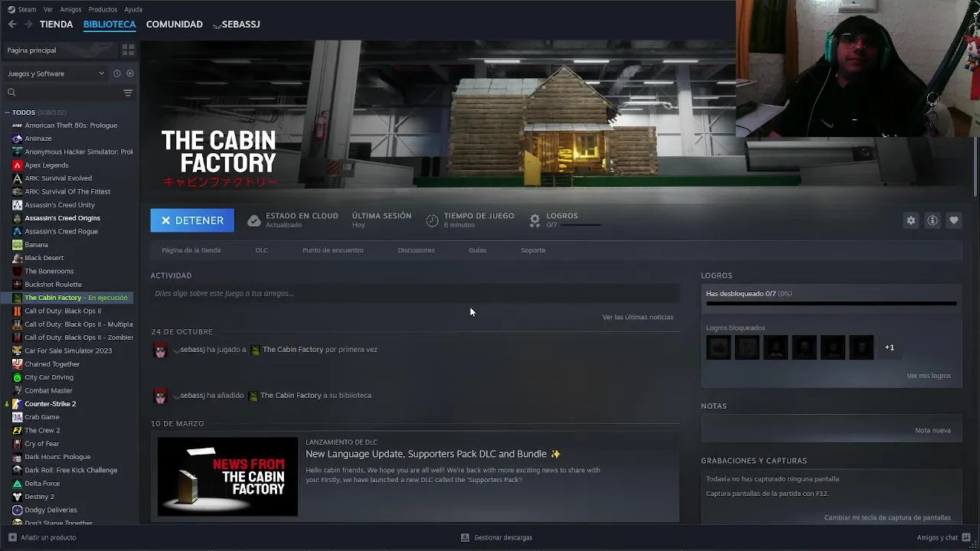The height and width of the screenshot is (551, 980).
Task: Open the News from The Cabin Factory thumbnail
Action: [227, 477]
